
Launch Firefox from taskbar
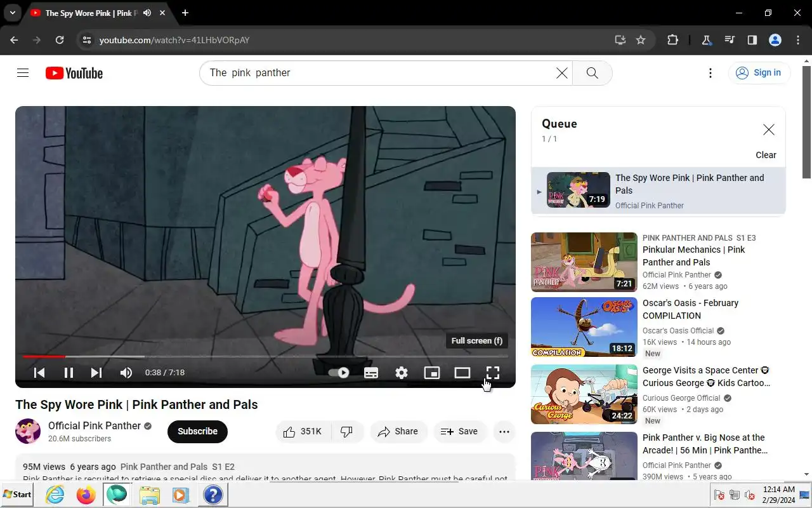[x=86, y=495]
